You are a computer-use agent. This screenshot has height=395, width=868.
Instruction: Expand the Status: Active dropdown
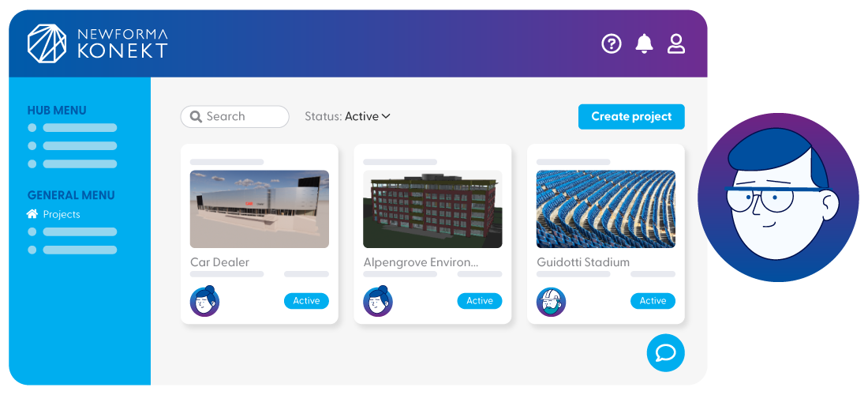click(348, 116)
